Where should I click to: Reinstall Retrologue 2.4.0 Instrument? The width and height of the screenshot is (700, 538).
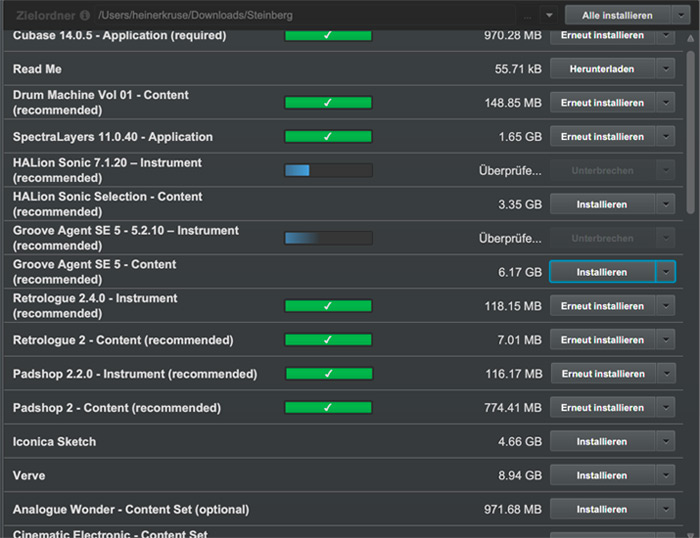click(x=602, y=306)
